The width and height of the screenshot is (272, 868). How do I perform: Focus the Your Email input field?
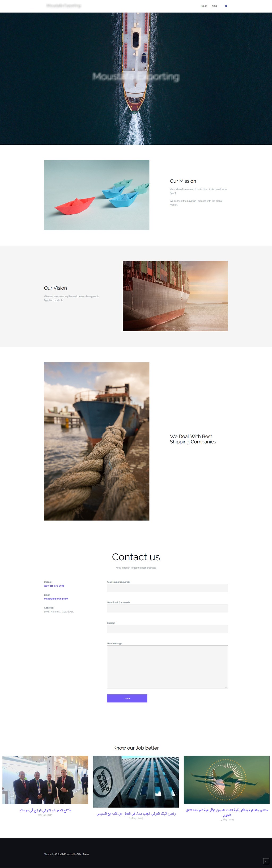coord(167,608)
